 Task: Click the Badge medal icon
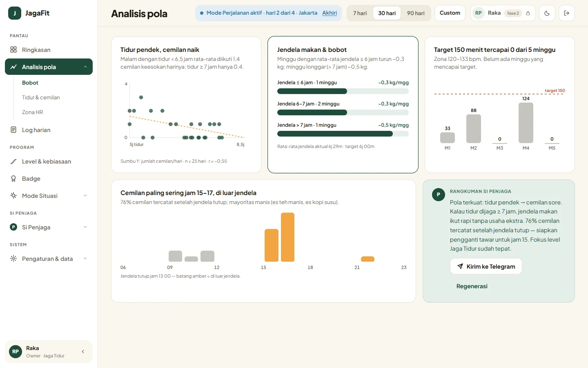[x=13, y=179]
